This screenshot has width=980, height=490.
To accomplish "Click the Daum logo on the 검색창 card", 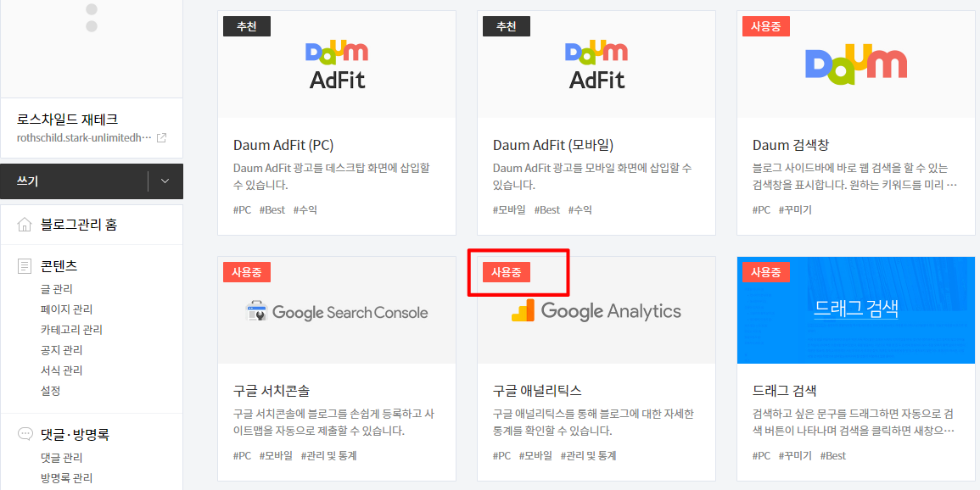I will pyautogui.click(x=855, y=64).
